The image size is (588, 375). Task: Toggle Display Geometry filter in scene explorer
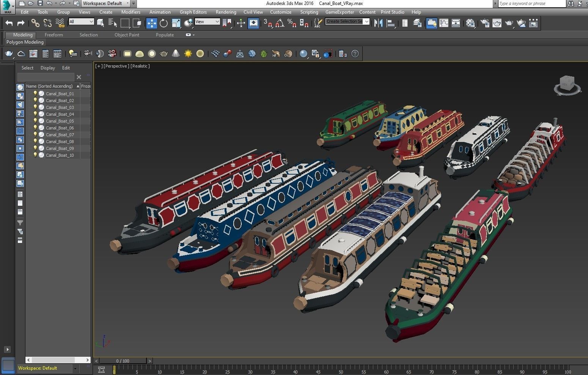coord(20,87)
